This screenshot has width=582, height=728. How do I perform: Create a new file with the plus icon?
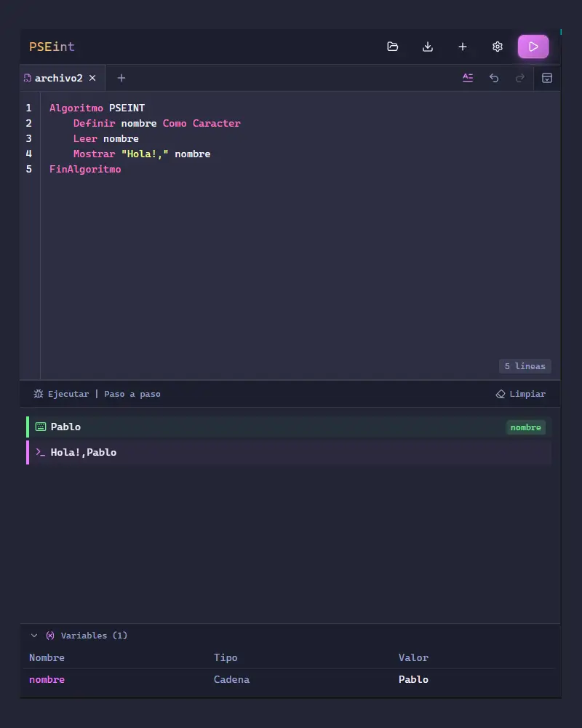(x=462, y=47)
